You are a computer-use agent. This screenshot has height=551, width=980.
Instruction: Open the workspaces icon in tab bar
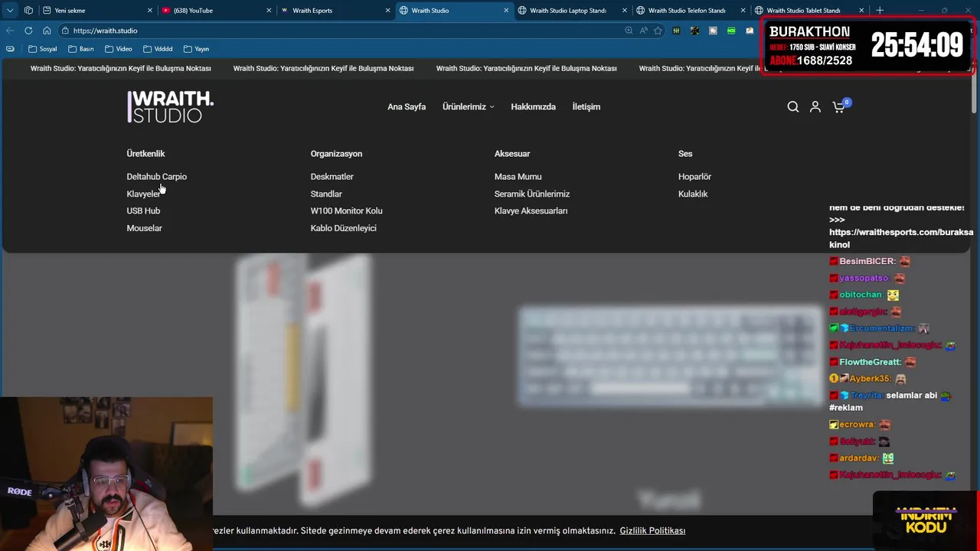[x=28, y=11]
